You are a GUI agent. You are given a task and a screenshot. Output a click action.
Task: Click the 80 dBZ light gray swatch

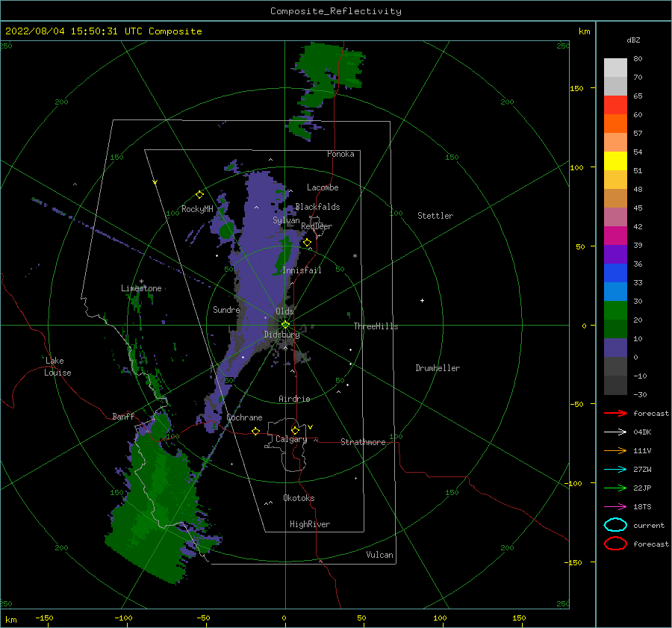click(615, 67)
